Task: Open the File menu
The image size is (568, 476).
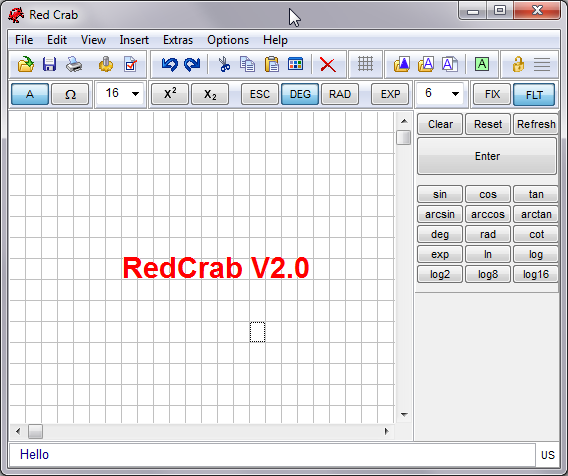Action: click(24, 40)
